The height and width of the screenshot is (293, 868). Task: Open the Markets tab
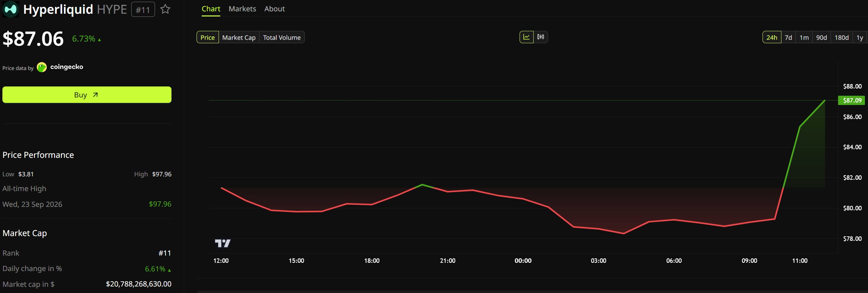coord(242,9)
